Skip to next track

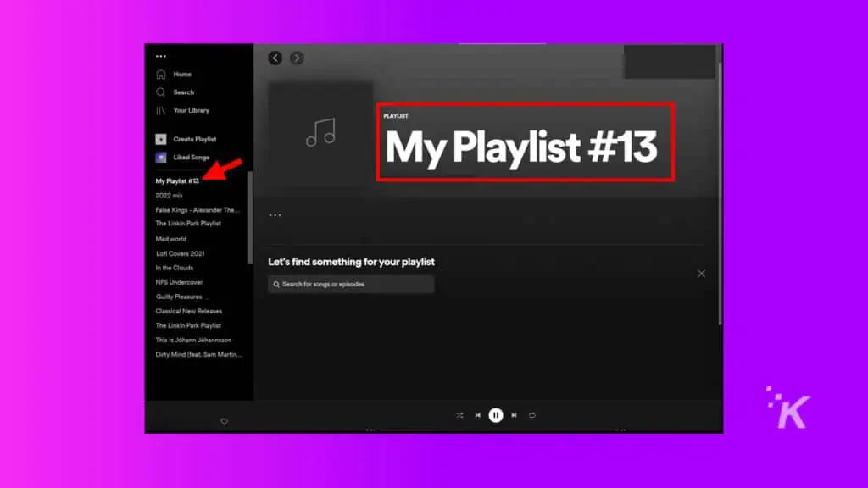coord(515,415)
